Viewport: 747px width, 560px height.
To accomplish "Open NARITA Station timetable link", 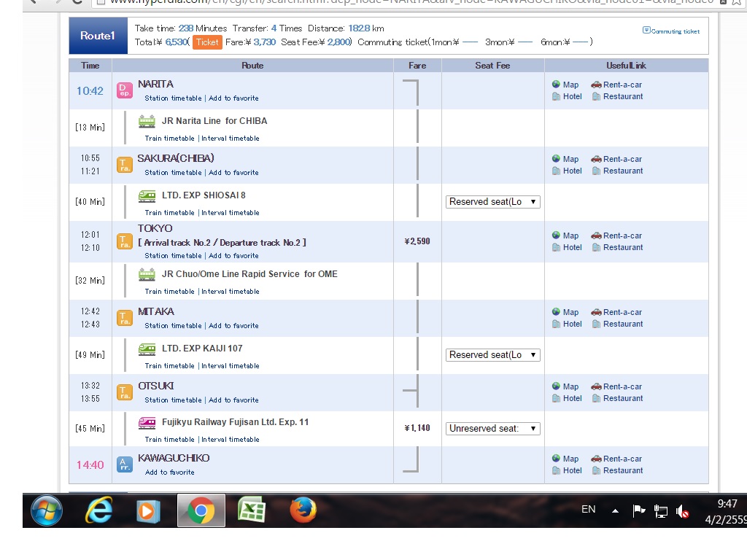I will coord(174,98).
